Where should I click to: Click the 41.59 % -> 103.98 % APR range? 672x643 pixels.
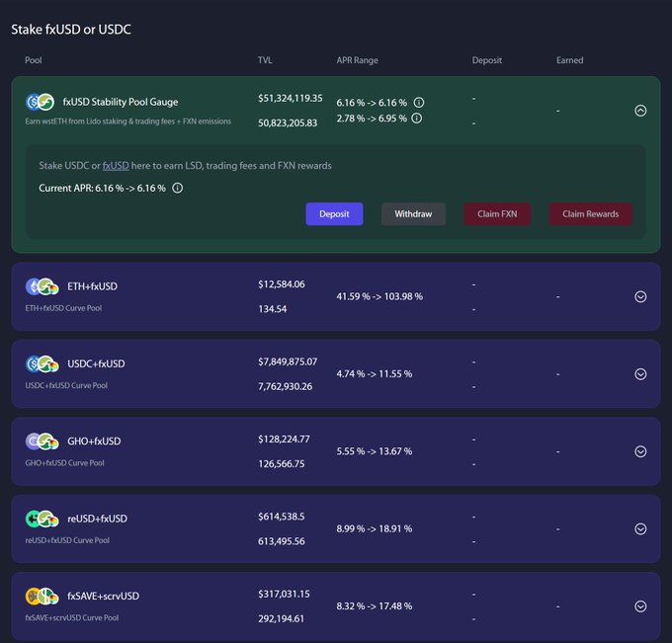[379, 296]
